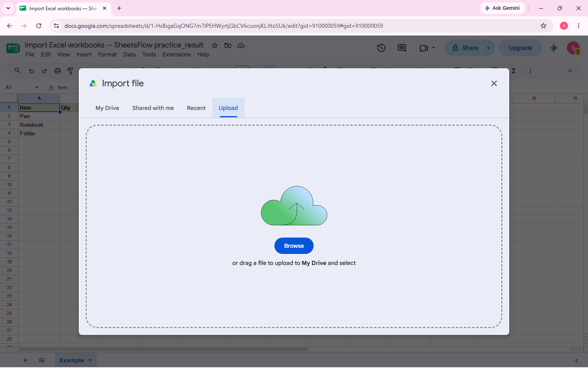Select column M header

[x=534, y=98]
